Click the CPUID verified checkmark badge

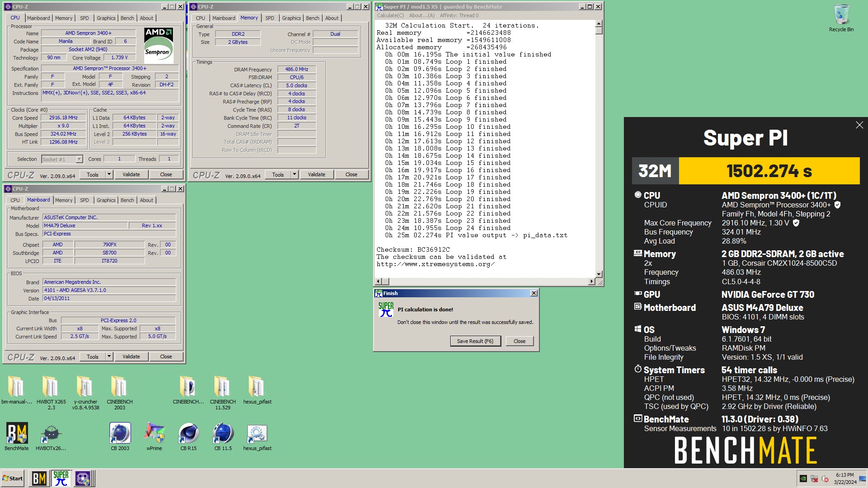[x=837, y=205]
